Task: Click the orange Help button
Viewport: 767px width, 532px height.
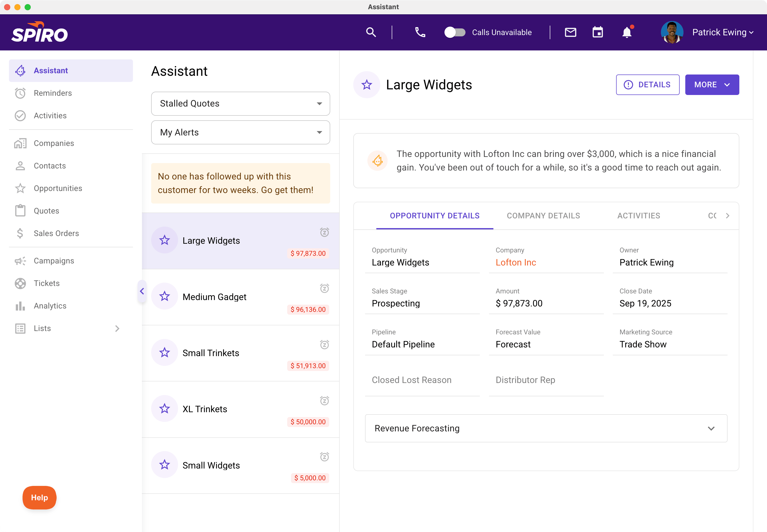Action: pyautogui.click(x=39, y=497)
